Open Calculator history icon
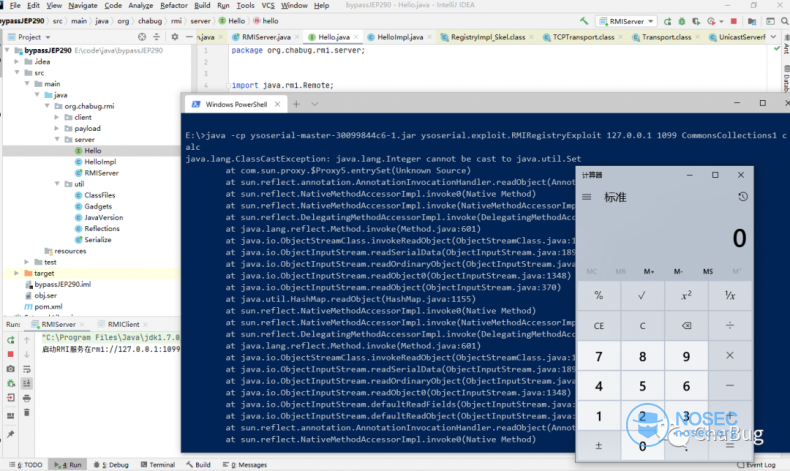 [743, 197]
